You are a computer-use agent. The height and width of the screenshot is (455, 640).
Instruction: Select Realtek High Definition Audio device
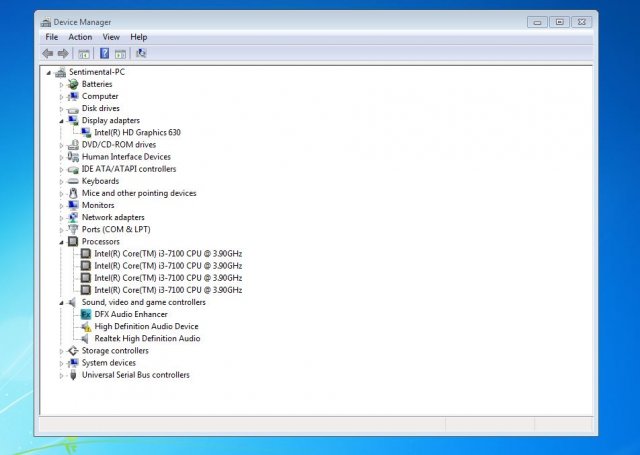(x=147, y=339)
